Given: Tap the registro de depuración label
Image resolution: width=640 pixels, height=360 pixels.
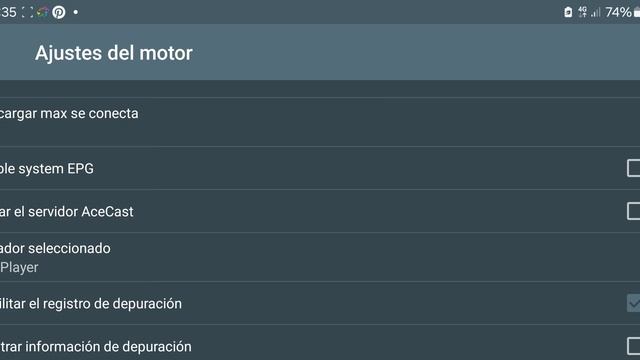Looking at the screenshot, I should click(x=91, y=304).
